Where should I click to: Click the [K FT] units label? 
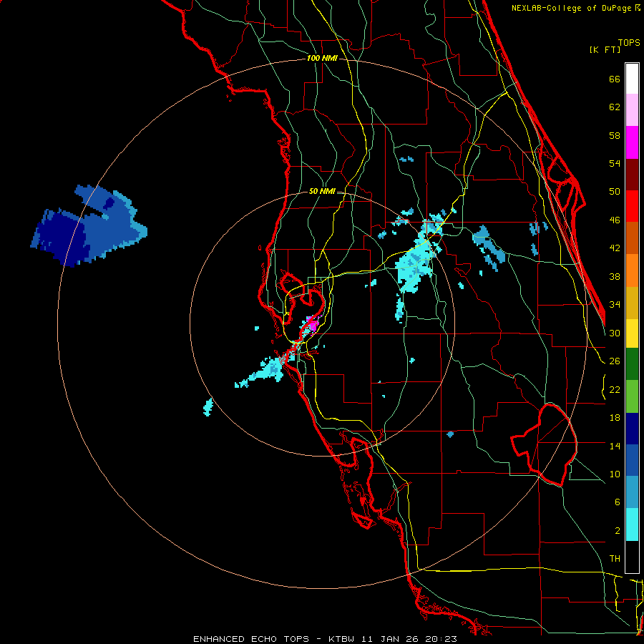click(605, 49)
